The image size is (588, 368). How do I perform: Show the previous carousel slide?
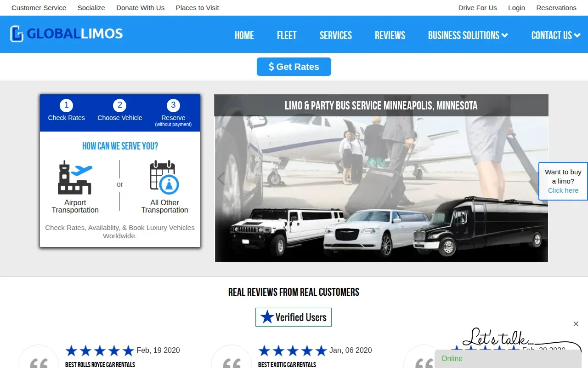(221, 178)
